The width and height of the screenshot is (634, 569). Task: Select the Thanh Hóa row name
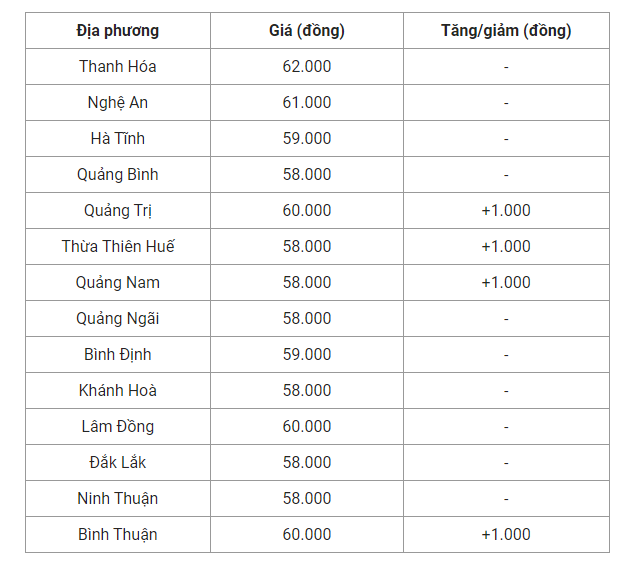point(117,67)
